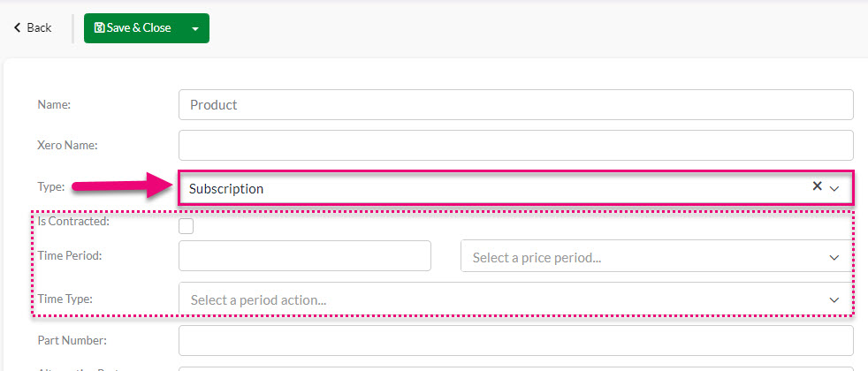Click the floppy disk save icon
The height and width of the screenshot is (371, 868).
100,27
